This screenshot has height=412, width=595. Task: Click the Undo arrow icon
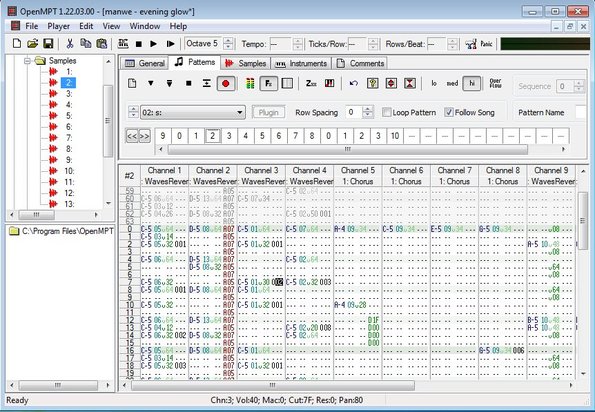[x=354, y=83]
